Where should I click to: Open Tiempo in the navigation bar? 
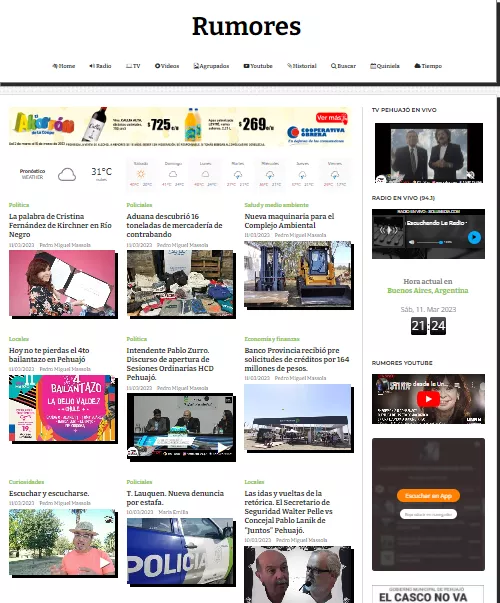[428, 66]
